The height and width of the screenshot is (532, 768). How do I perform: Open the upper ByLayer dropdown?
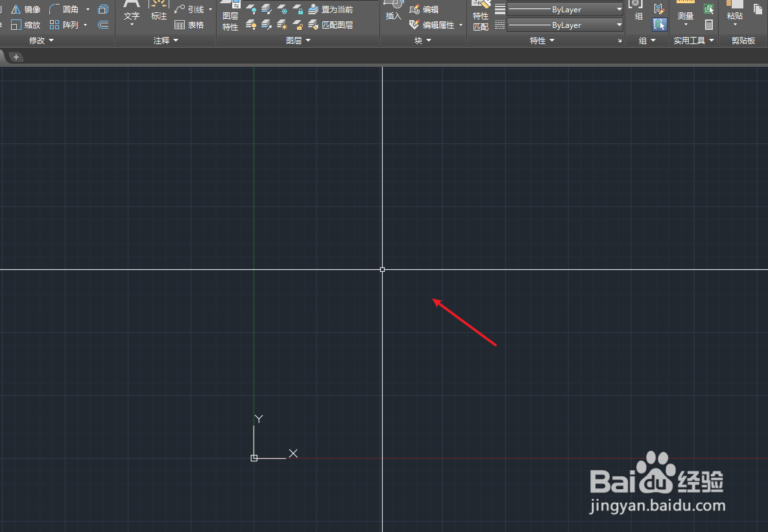(x=565, y=9)
